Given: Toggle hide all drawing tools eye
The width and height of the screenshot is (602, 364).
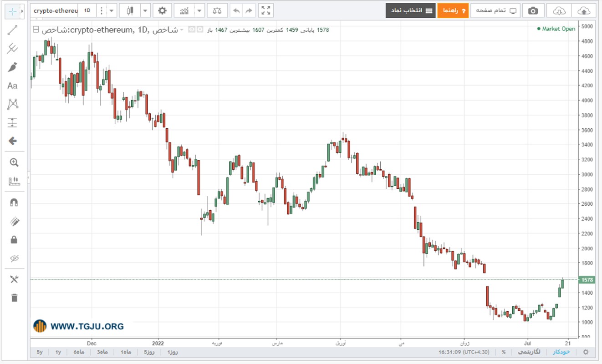Looking at the screenshot, I should (x=14, y=258).
